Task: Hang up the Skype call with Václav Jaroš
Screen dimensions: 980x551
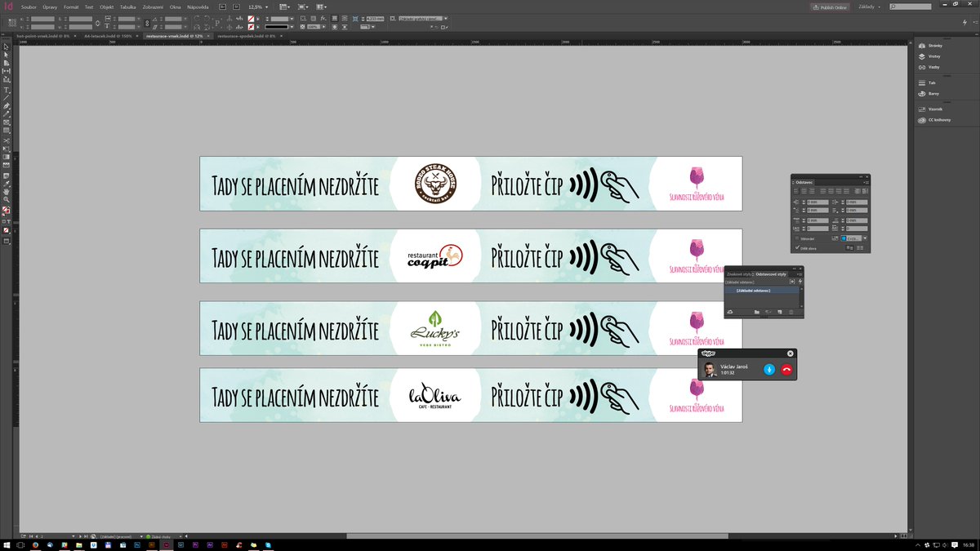Action: tap(786, 370)
